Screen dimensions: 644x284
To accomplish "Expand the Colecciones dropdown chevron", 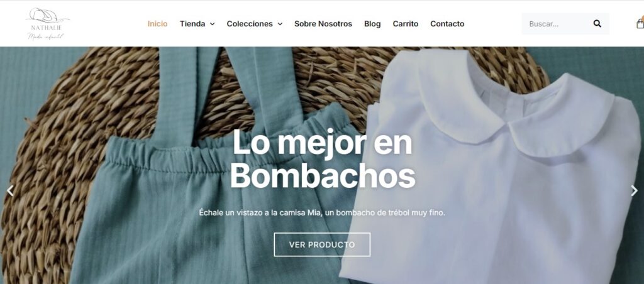I will pos(280,25).
